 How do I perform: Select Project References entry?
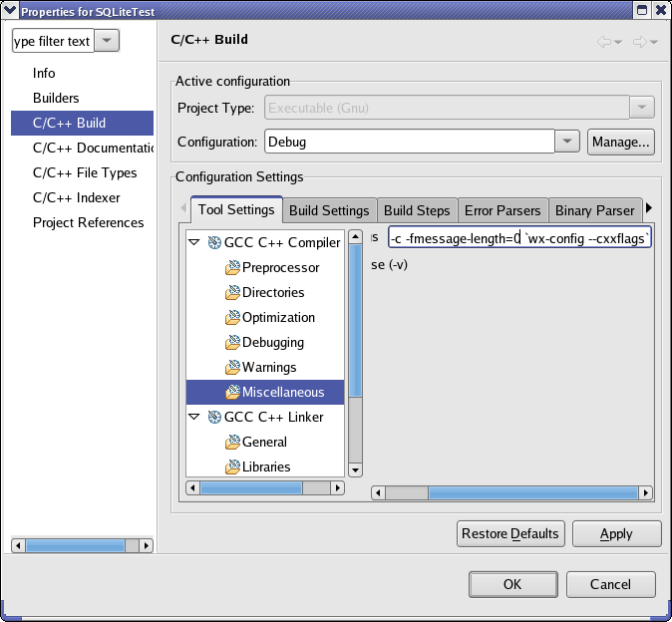click(x=89, y=222)
